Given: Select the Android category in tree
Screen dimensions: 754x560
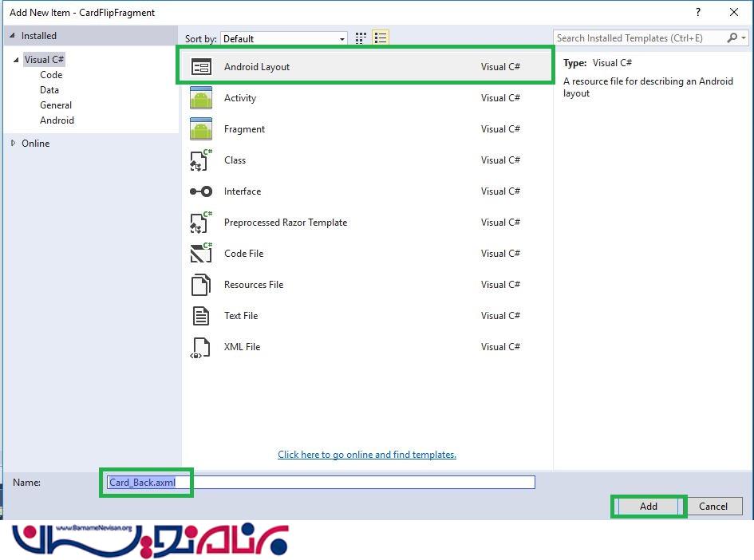Looking at the screenshot, I should pyautogui.click(x=57, y=120).
